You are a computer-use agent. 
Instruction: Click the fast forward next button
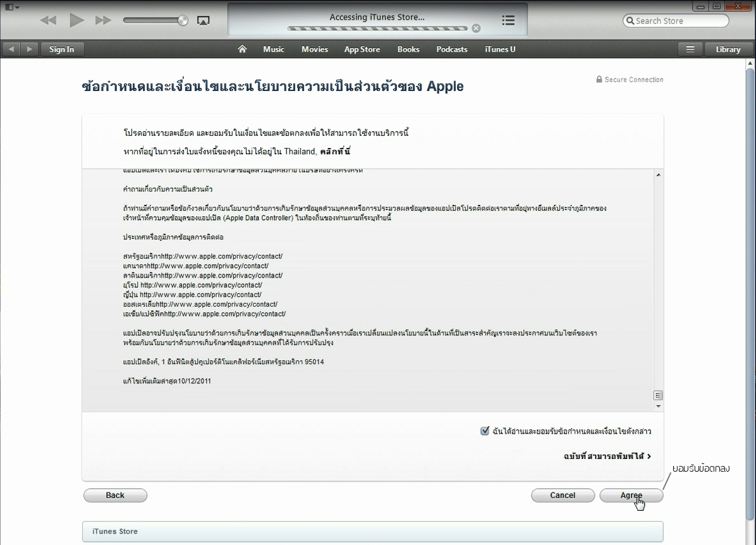103,20
